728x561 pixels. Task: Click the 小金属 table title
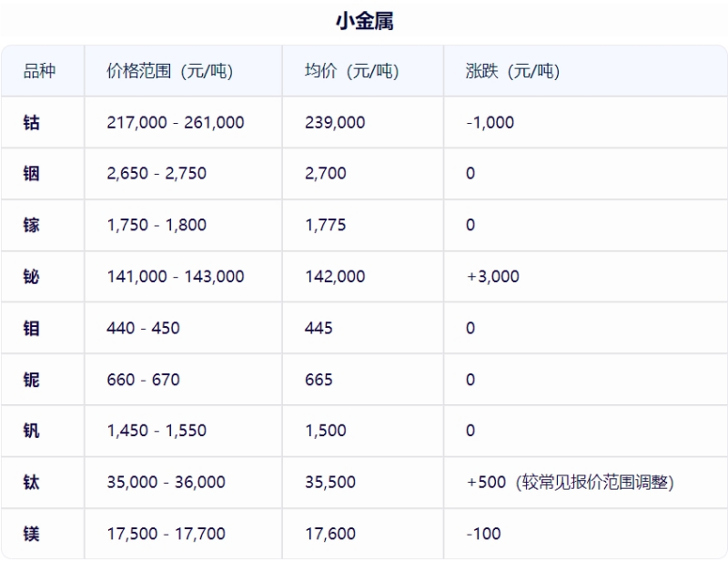tap(364, 21)
